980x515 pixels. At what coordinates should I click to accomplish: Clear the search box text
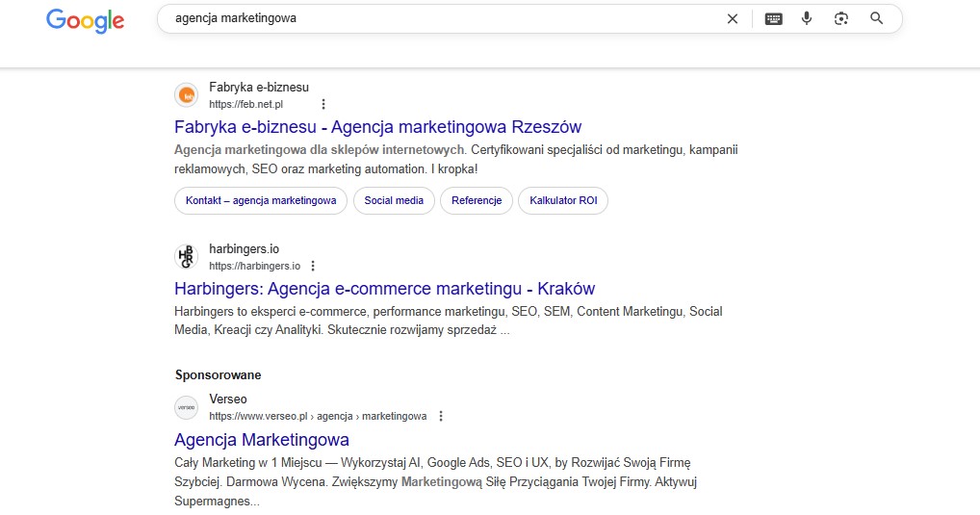(x=733, y=18)
